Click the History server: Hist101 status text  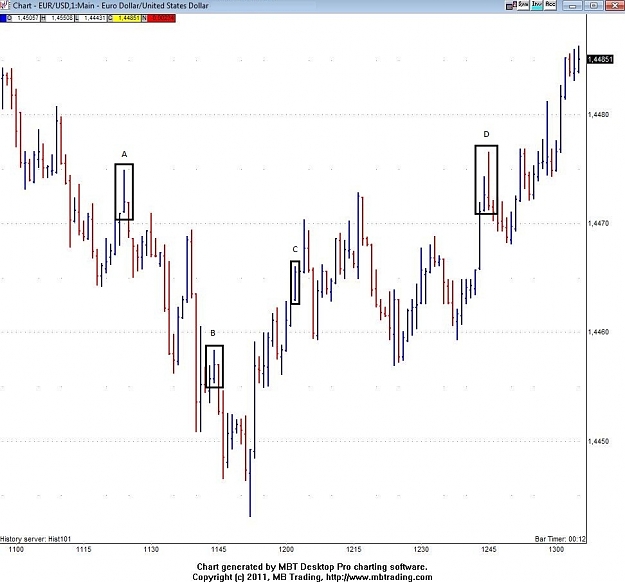pyautogui.click(x=35, y=539)
